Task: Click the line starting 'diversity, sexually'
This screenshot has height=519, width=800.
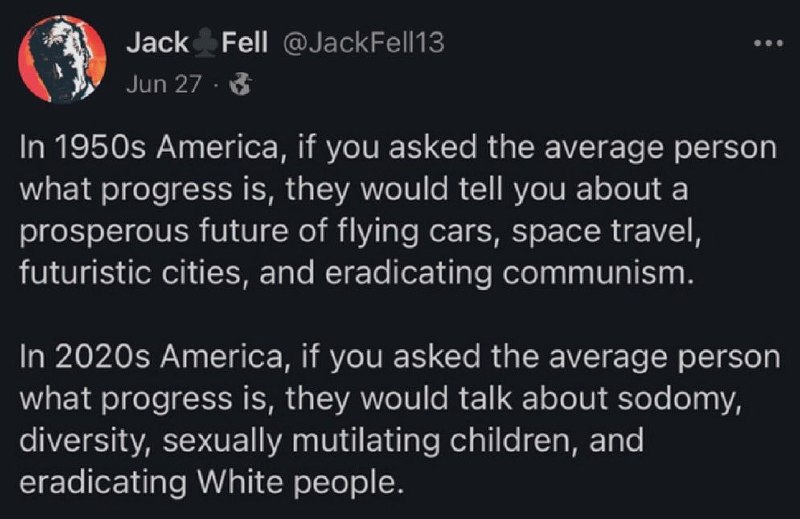Action: (x=332, y=441)
